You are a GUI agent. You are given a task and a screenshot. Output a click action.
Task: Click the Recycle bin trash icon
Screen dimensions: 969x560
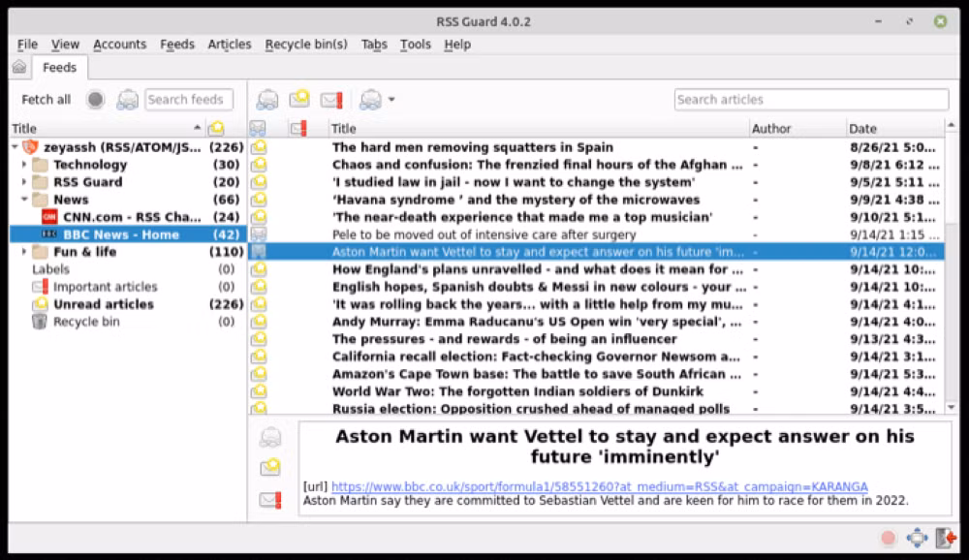[40, 322]
